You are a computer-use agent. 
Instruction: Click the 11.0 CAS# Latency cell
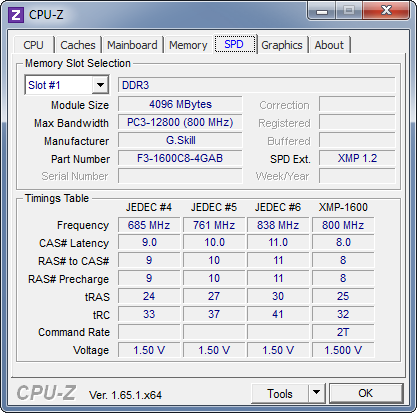pyautogui.click(x=278, y=242)
